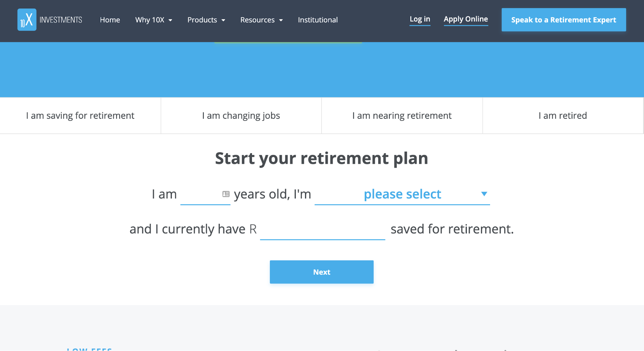Click the Institutional menu item
The width and height of the screenshot is (644, 351).
[317, 19]
